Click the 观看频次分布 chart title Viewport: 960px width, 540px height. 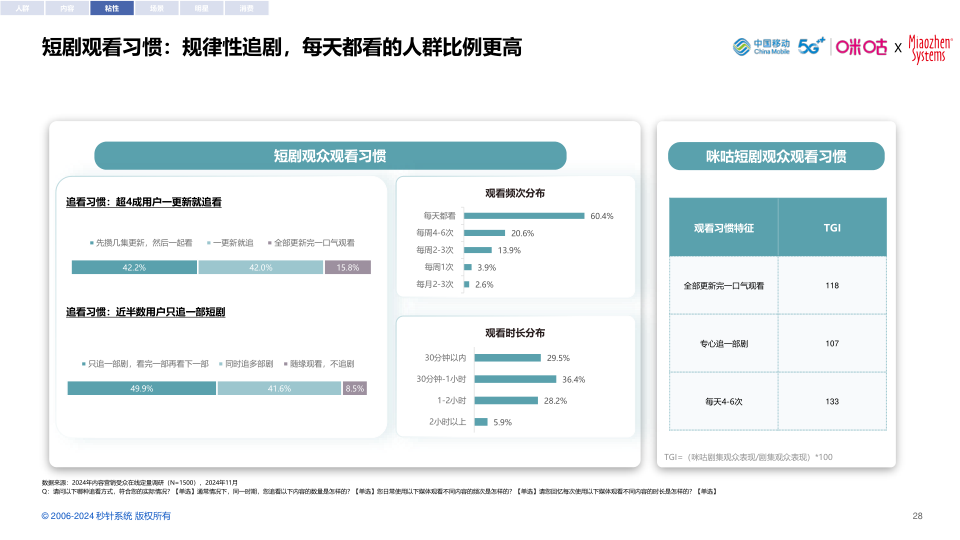click(x=515, y=193)
